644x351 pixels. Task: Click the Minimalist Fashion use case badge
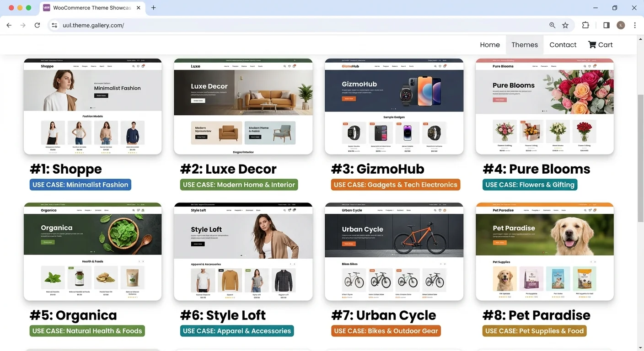coord(80,185)
